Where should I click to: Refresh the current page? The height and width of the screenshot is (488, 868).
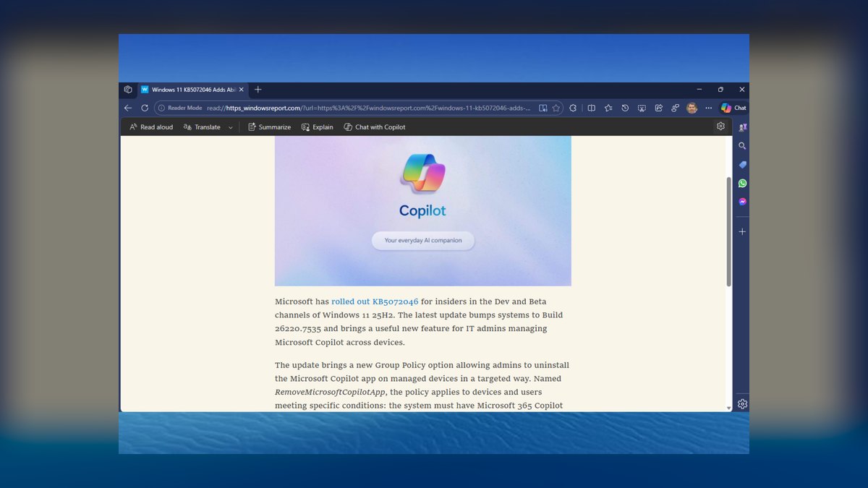pyautogui.click(x=145, y=108)
